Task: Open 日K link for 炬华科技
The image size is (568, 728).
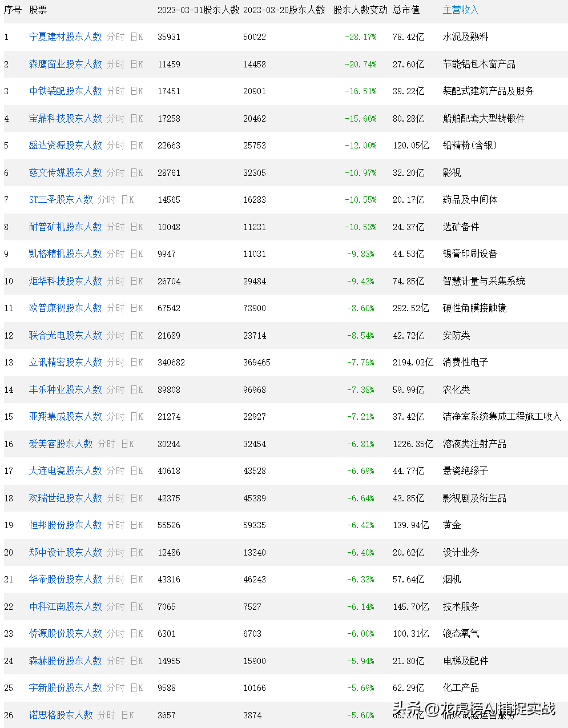Action: (x=136, y=281)
